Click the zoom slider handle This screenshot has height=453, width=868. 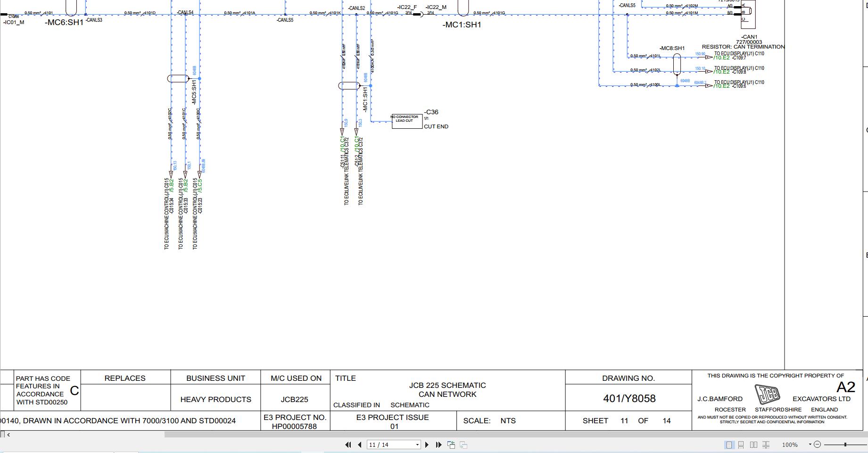click(845, 445)
